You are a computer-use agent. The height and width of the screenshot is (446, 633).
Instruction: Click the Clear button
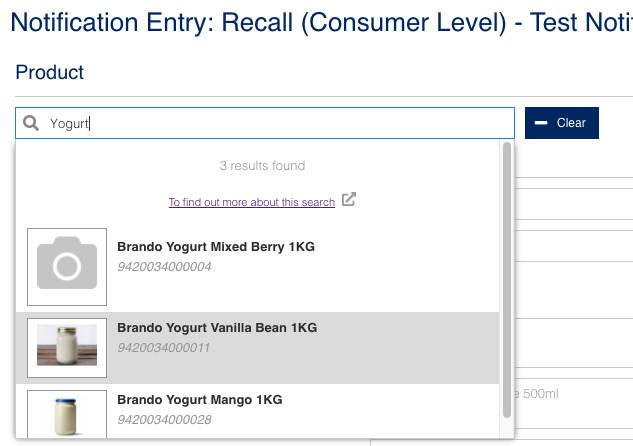coord(562,123)
